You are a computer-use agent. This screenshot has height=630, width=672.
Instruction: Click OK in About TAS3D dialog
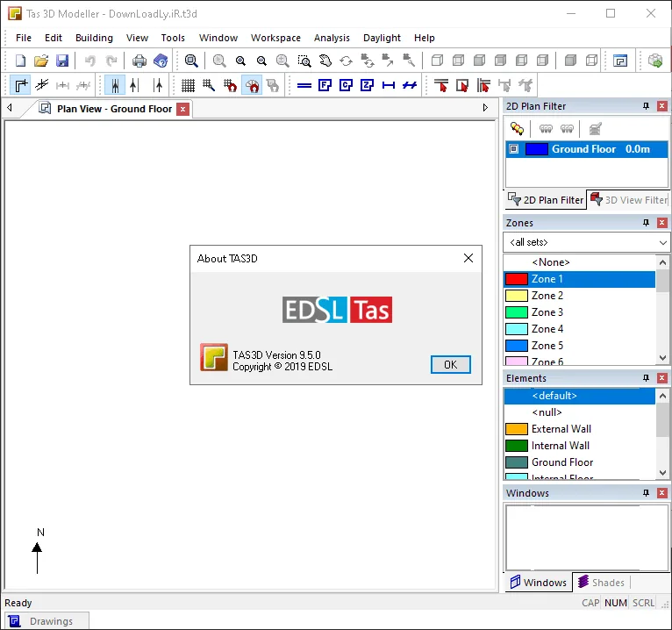click(x=450, y=364)
